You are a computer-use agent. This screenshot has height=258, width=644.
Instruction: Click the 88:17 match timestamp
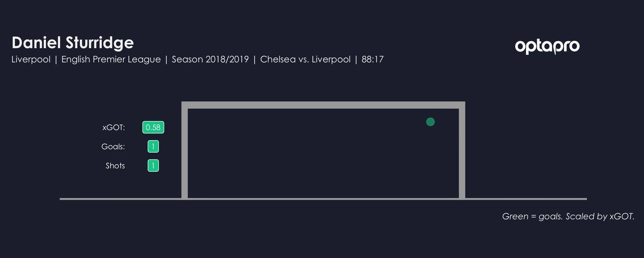373,59
